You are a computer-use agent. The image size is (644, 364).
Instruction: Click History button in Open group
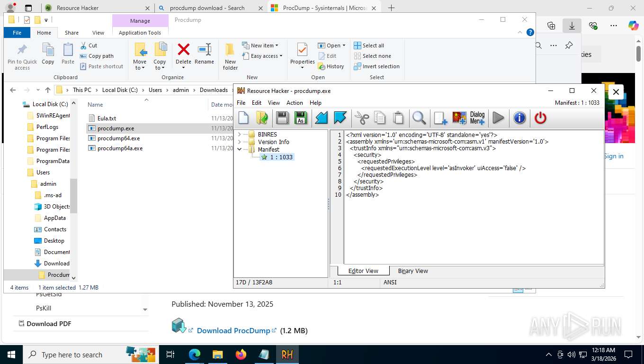pos(331,66)
